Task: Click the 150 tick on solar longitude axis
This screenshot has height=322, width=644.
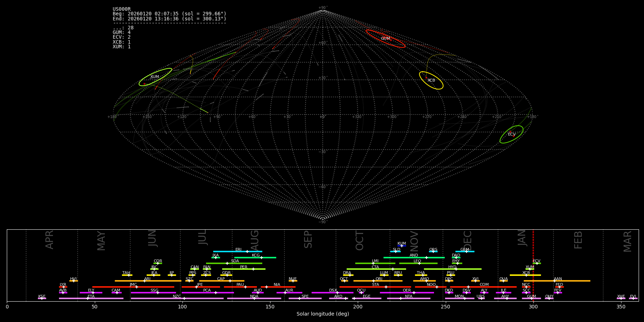Action: pyautogui.click(x=270, y=307)
